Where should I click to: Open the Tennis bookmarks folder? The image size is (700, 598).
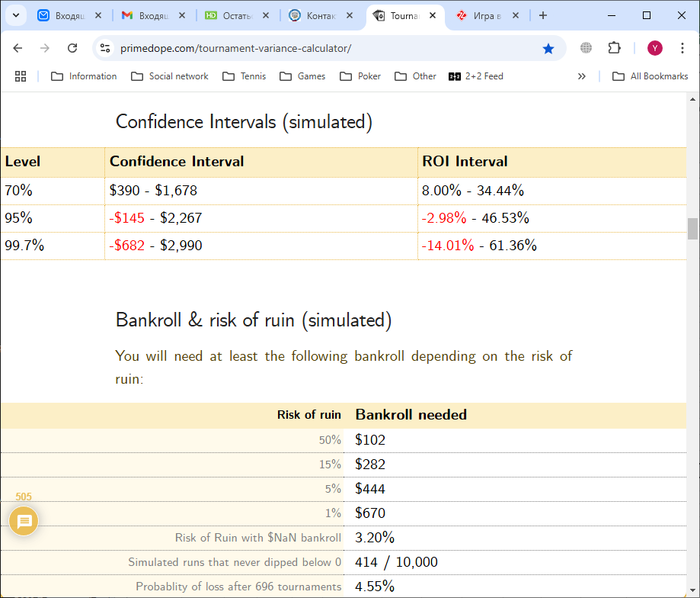243,76
